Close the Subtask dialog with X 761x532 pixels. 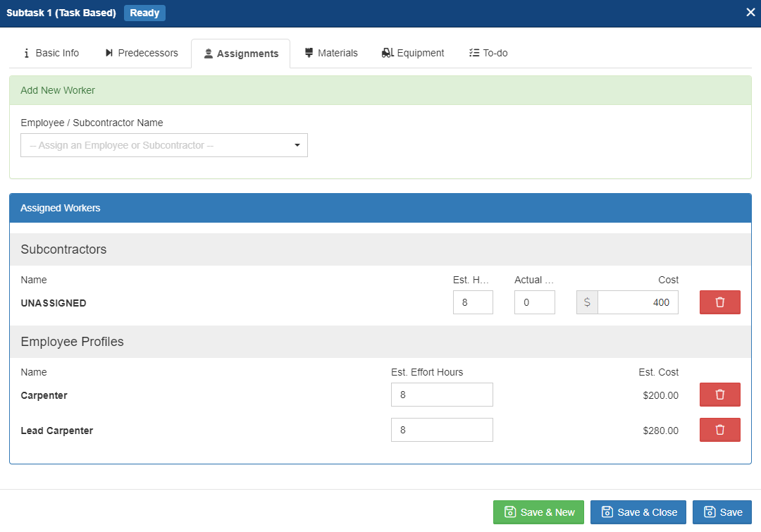coord(750,13)
